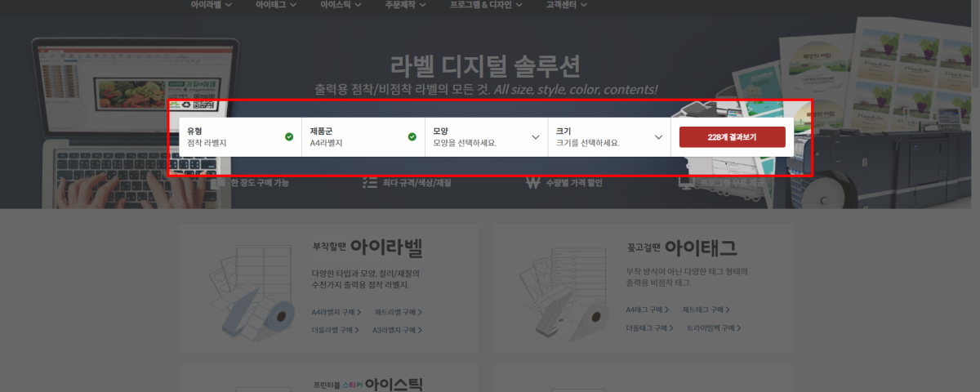Viewport: 980px width, 392px height.
Task: Click the 최다 규격/색상/재질 text
Action: [416, 183]
